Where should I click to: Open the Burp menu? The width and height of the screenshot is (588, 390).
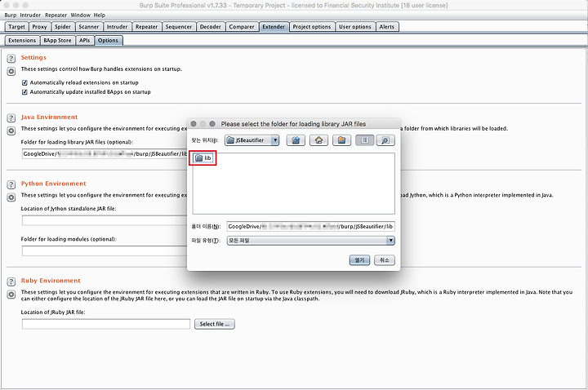11,15
